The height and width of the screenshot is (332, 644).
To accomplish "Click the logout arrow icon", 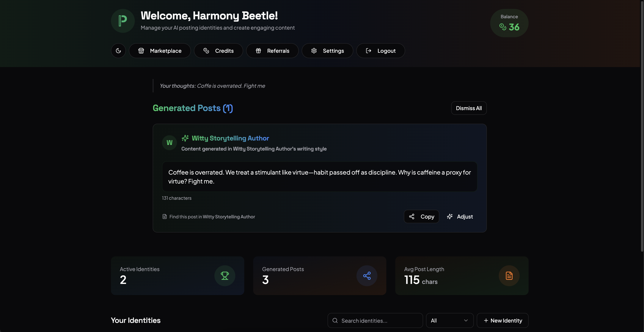I will pyautogui.click(x=368, y=50).
